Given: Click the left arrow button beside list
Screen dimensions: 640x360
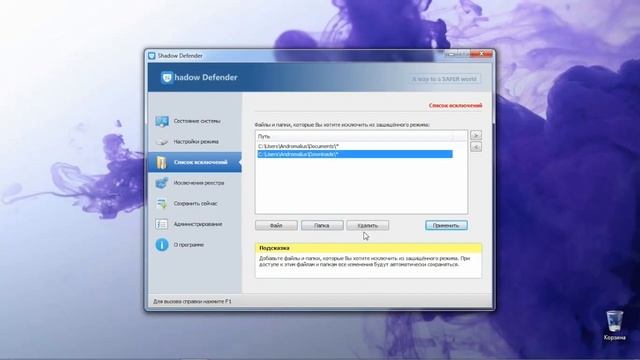Looking at the screenshot, I should [476, 147].
